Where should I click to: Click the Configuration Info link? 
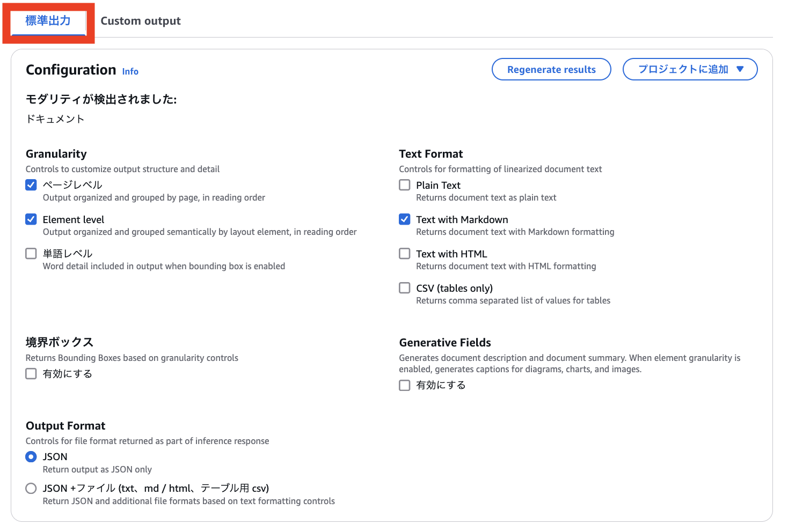click(x=130, y=71)
